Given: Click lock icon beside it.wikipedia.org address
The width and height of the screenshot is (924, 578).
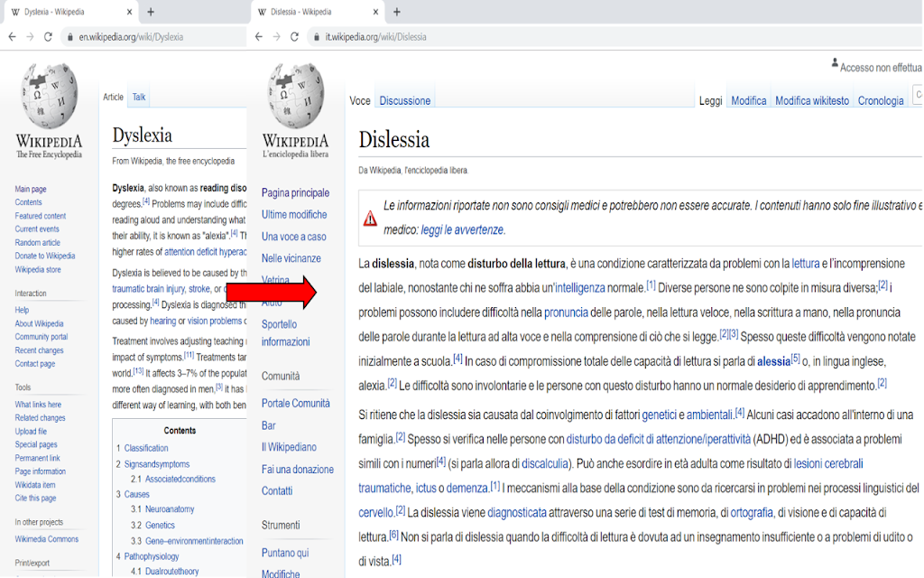Looking at the screenshot, I should [317, 36].
